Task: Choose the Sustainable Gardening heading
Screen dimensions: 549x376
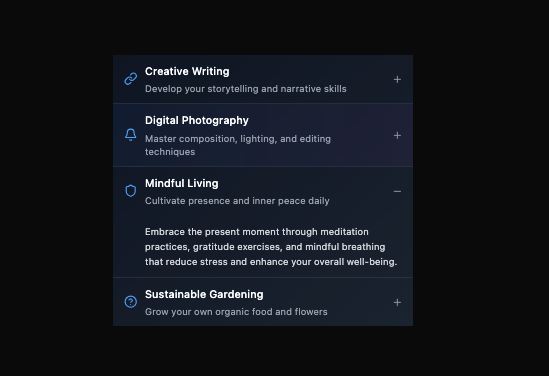Action: click(x=204, y=294)
